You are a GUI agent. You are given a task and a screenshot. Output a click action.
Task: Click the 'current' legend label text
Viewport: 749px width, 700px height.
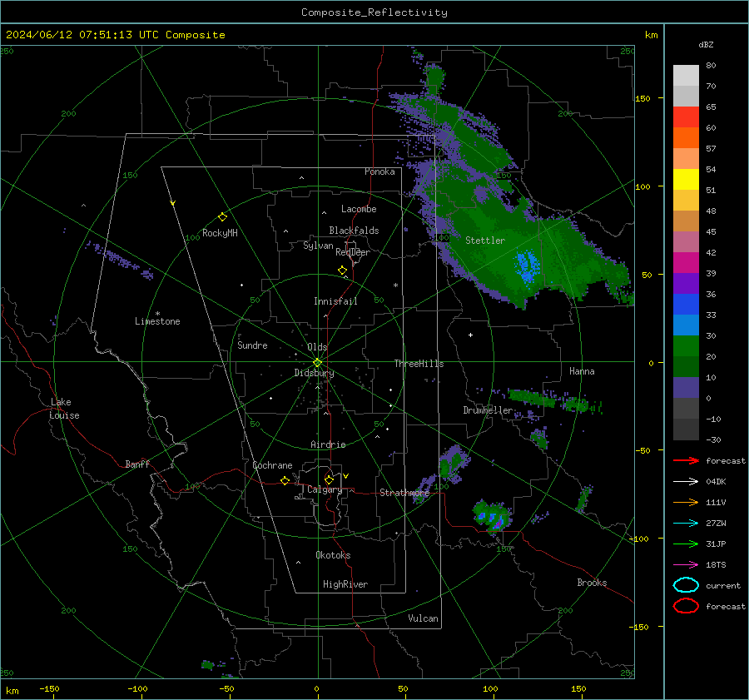click(723, 585)
